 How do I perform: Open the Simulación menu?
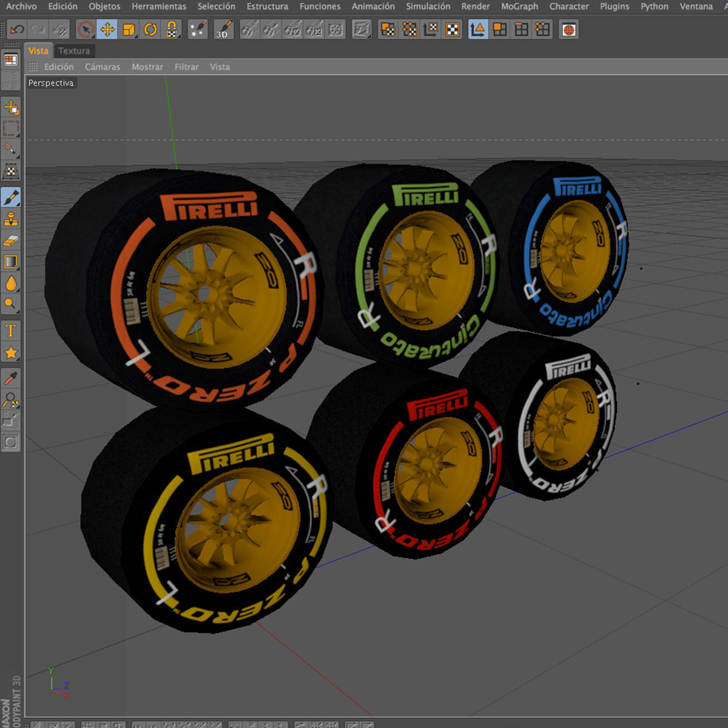(428, 6)
